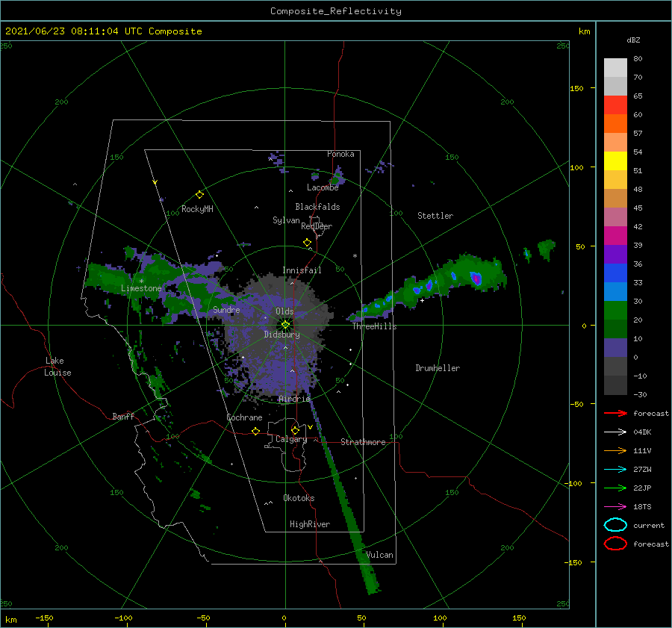Click the radar center marker near Olds
The width and height of the screenshot is (672, 628).
point(285,325)
